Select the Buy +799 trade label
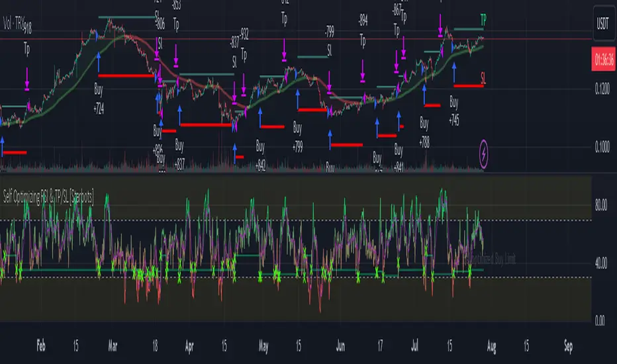The height and width of the screenshot is (364, 617). point(297,138)
